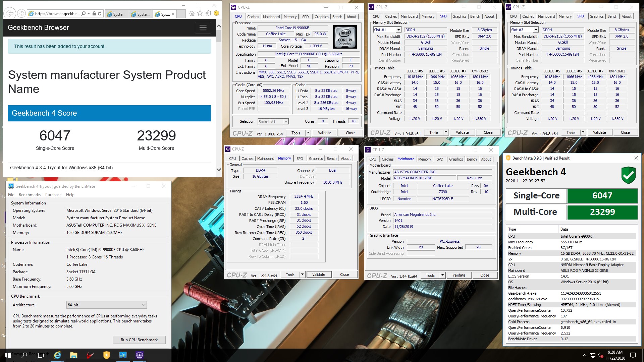Open the taskbar clock showing 9:28 AM
Viewport: 644px width, 362px height.
point(615,355)
